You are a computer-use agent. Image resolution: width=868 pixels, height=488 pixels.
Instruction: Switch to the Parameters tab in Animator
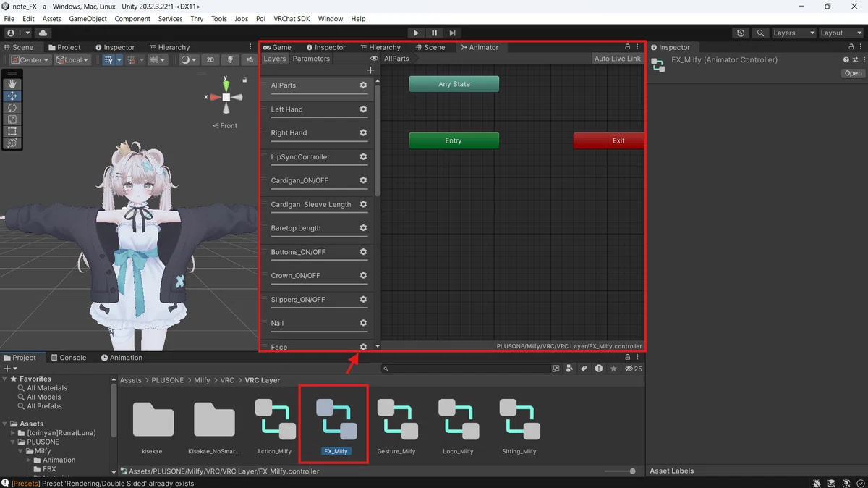click(x=311, y=59)
